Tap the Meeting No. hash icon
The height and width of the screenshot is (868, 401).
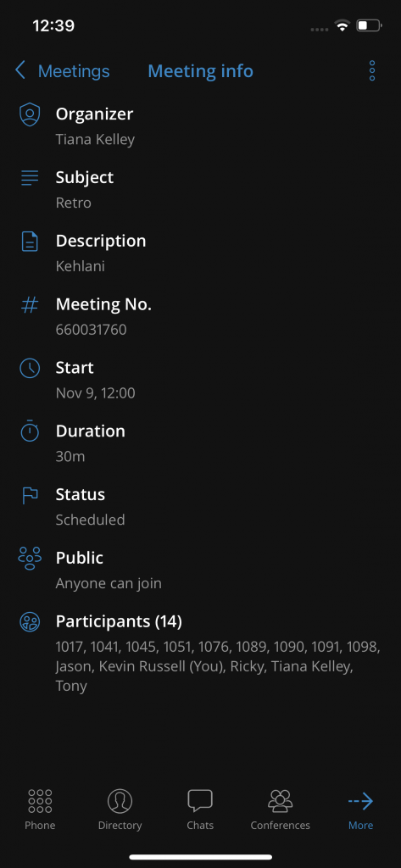pos(30,304)
